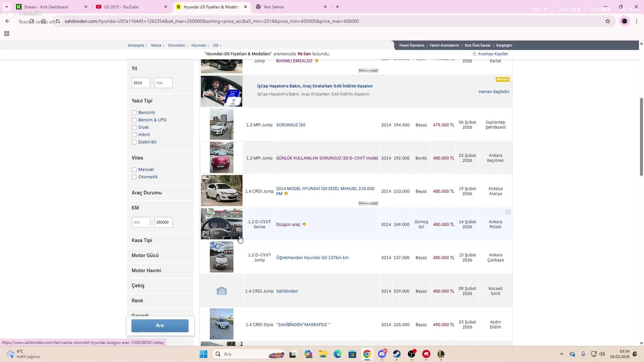Open the Chrome apps grid shortcut
This screenshot has height=362, width=644.
7,34
